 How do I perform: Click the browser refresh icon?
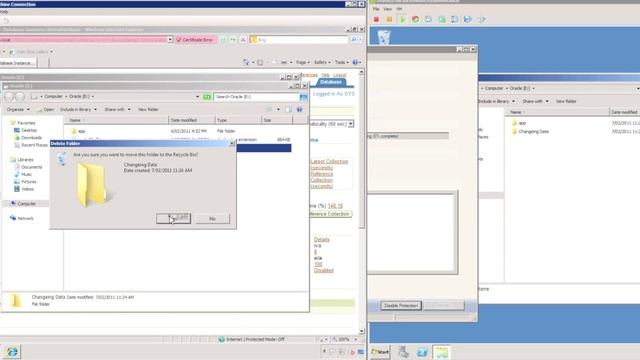tap(233, 40)
